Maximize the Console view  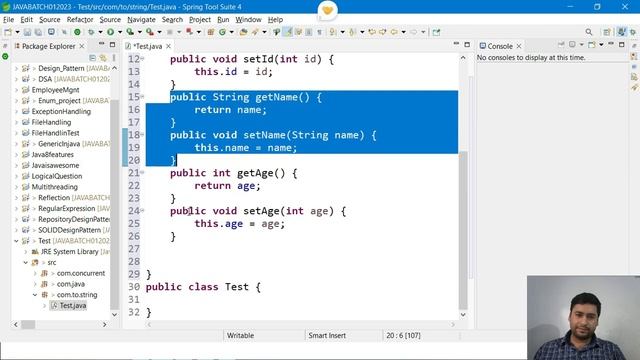(x=622, y=44)
